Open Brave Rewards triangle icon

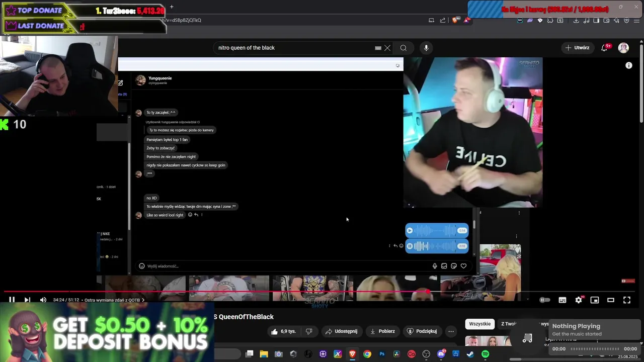(467, 20)
